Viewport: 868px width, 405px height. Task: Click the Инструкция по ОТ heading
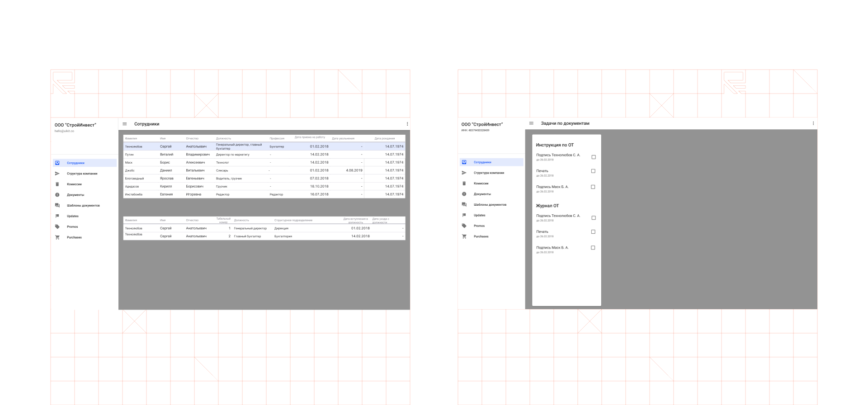(x=555, y=145)
